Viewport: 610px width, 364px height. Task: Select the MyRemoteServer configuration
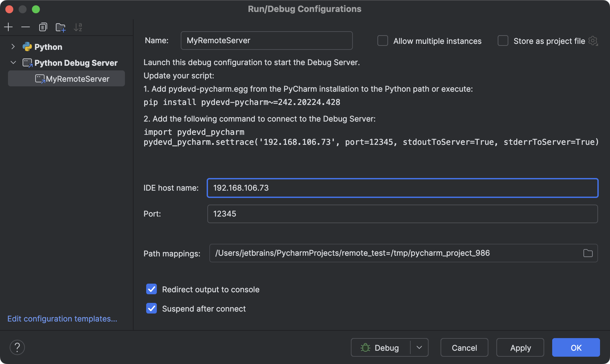(66, 79)
